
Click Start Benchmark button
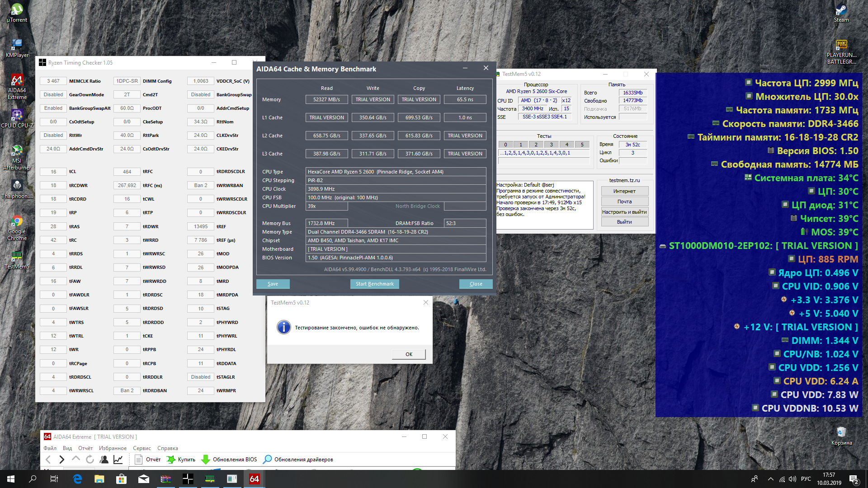(x=374, y=284)
